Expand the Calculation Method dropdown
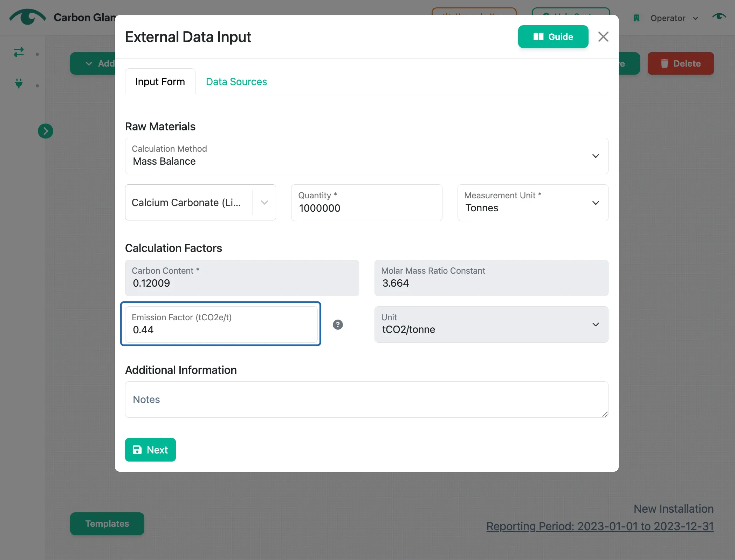This screenshot has height=560, width=735. (366, 156)
